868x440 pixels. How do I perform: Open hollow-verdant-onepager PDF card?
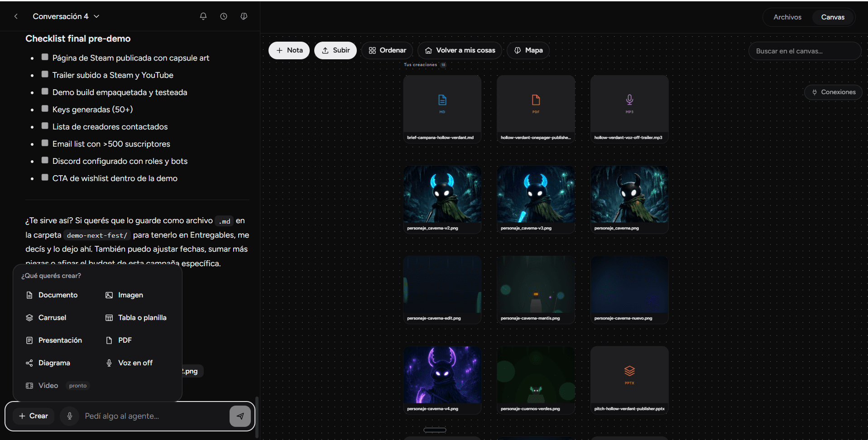pos(536,109)
